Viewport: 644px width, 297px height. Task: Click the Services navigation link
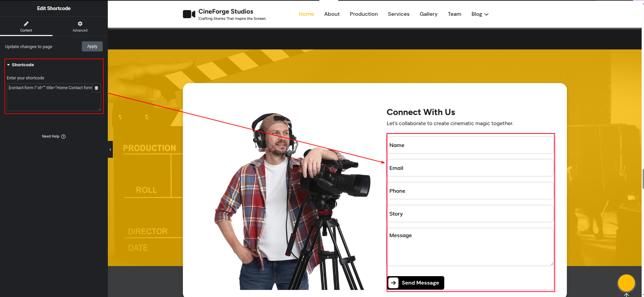[x=398, y=14]
